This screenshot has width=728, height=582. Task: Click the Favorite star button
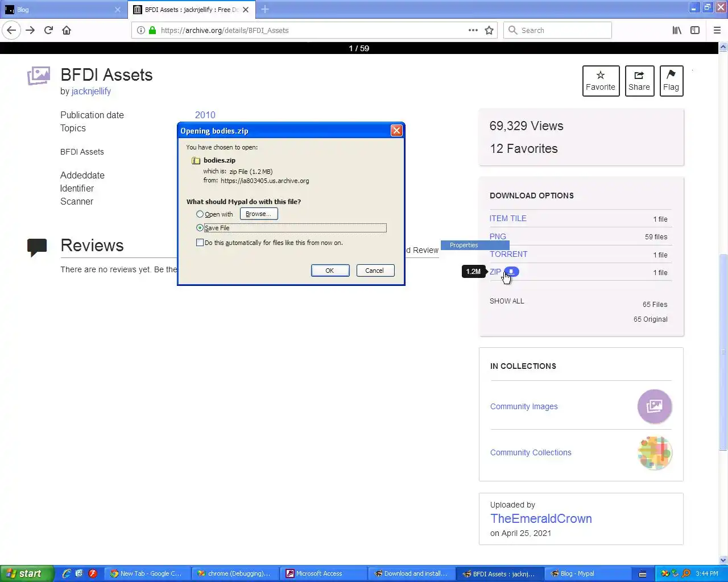tap(601, 81)
